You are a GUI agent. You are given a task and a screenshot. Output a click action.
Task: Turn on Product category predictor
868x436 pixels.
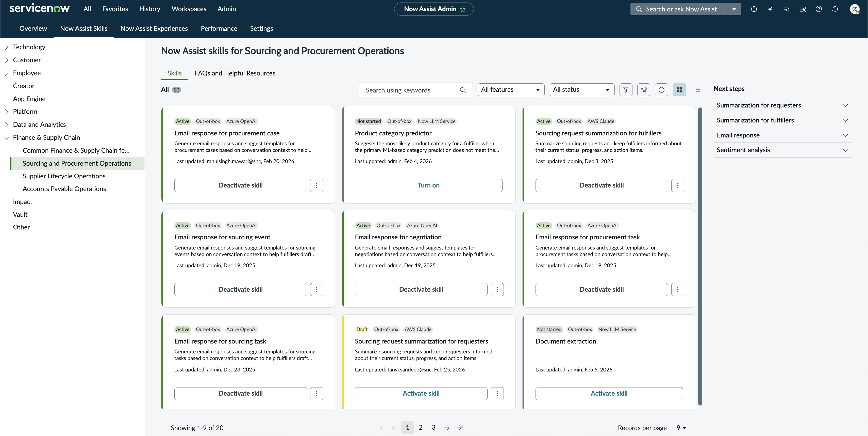click(428, 185)
